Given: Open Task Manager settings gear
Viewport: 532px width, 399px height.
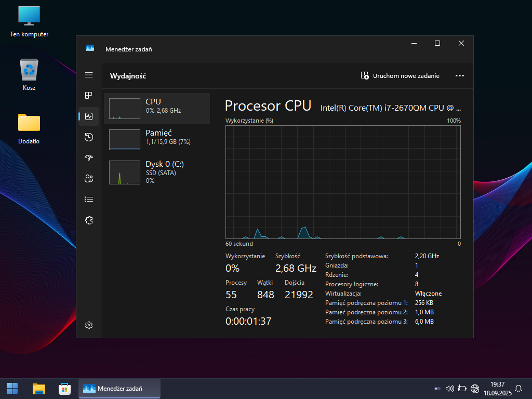Looking at the screenshot, I should (x=89, y=325).
